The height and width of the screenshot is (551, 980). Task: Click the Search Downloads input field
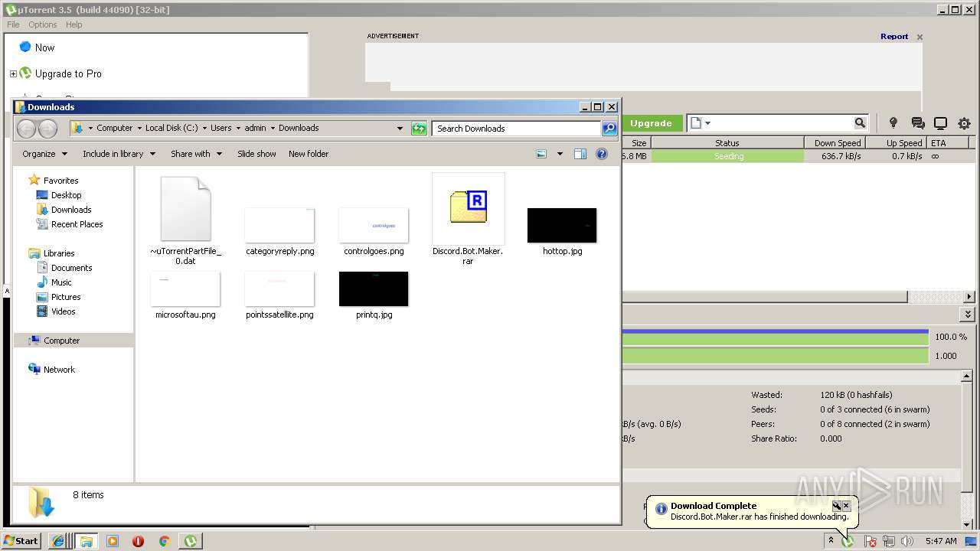[517, 129]
